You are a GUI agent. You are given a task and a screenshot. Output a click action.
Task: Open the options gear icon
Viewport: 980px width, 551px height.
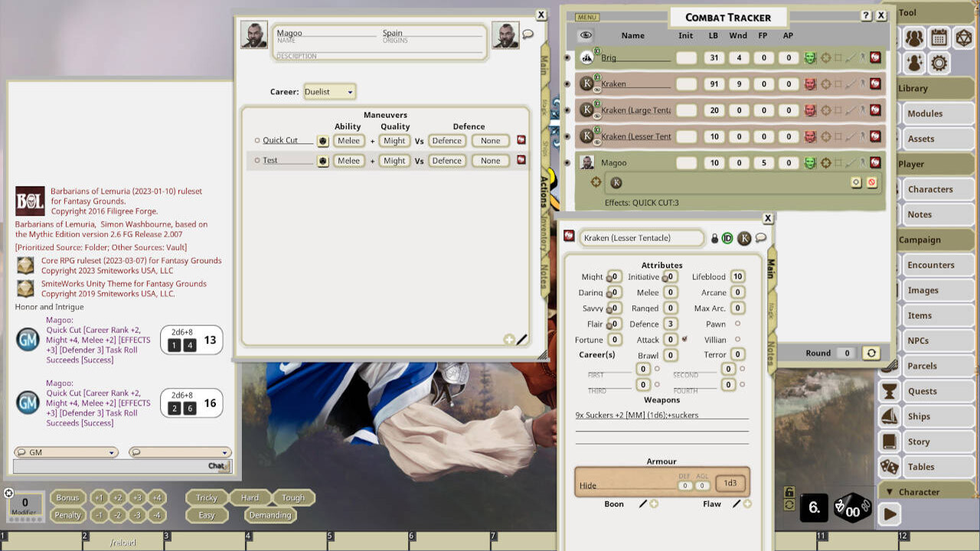coord(939,63)
